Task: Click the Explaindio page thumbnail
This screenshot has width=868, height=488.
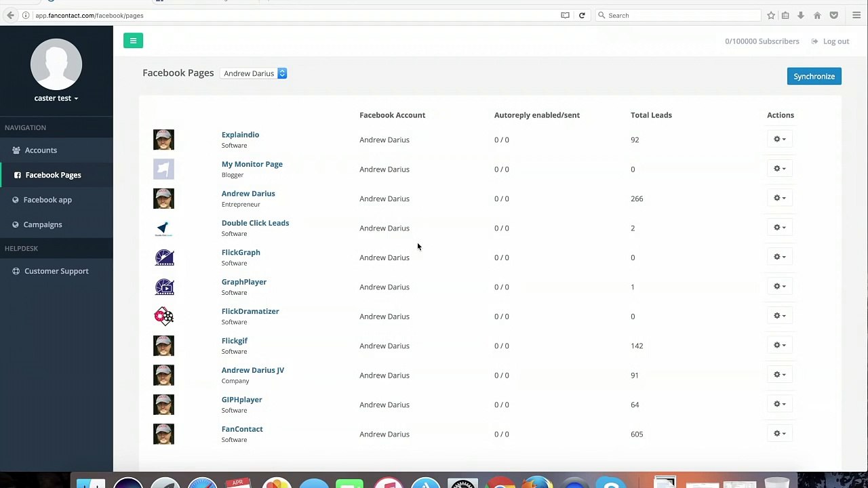Action: coord(163,140)
